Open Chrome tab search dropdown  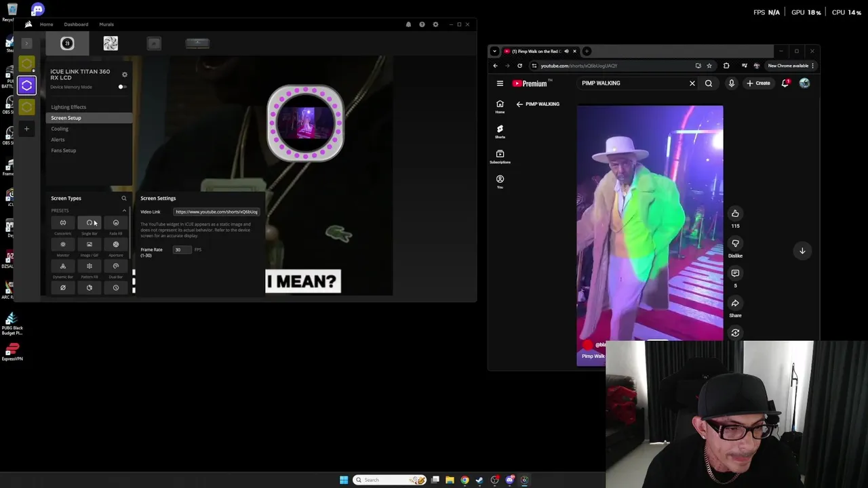click(494, 52)
